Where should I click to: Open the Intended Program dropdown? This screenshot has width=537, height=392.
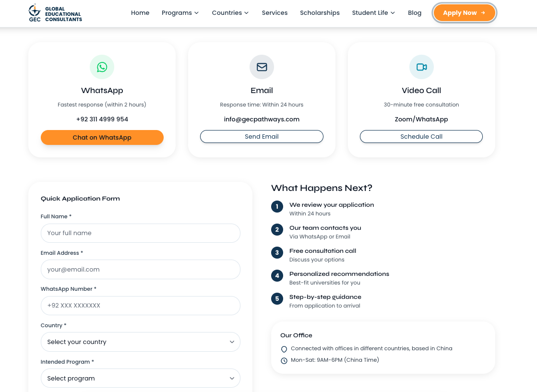140,379
